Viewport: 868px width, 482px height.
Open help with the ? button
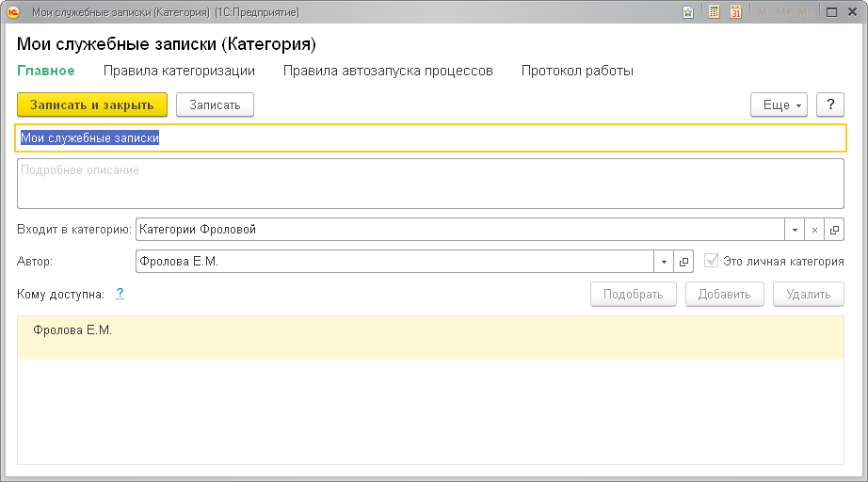tap(830, 104)
